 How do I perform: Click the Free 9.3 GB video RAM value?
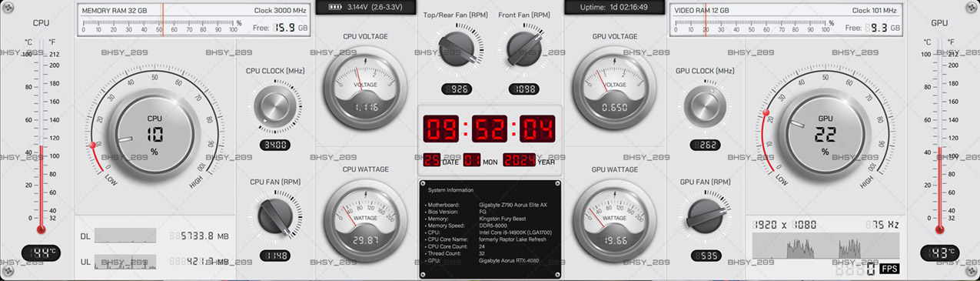(872, 28)
